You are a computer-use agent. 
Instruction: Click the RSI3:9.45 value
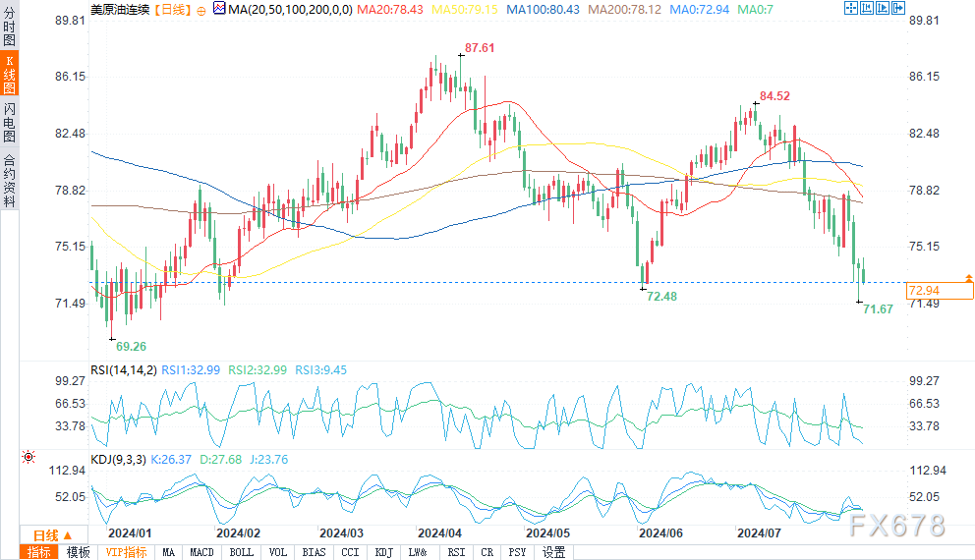coord(320,369)
